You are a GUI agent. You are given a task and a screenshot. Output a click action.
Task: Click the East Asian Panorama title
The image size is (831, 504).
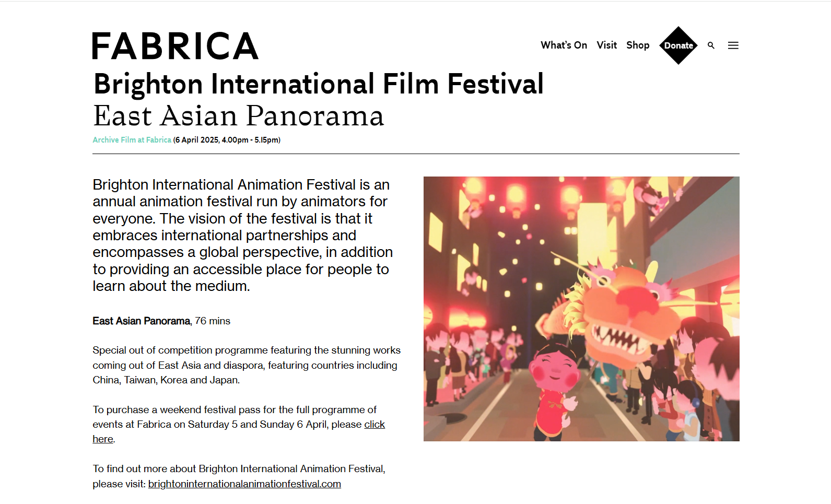238,116
